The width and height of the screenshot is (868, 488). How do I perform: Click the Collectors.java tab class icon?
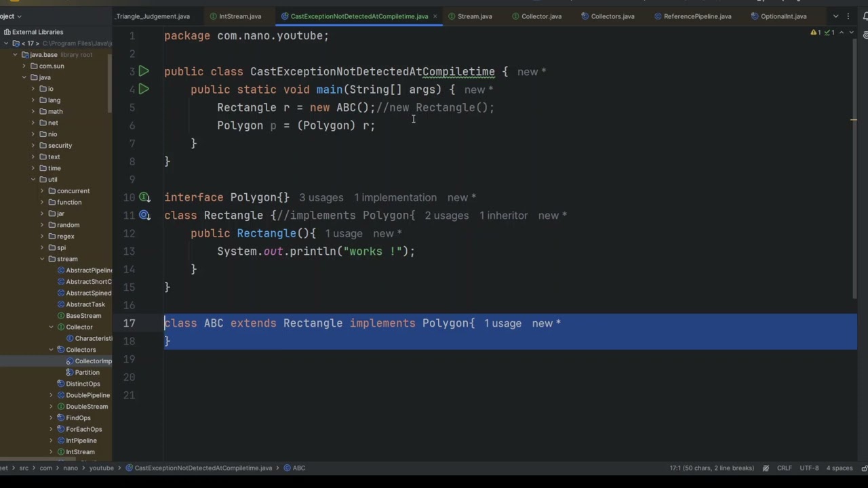(585, 16)
